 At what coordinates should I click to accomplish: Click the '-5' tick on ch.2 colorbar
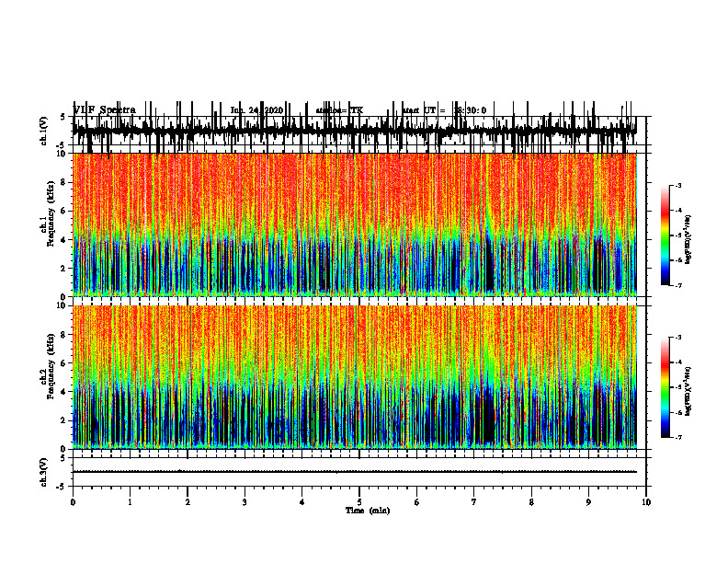(x=678, y=387)
